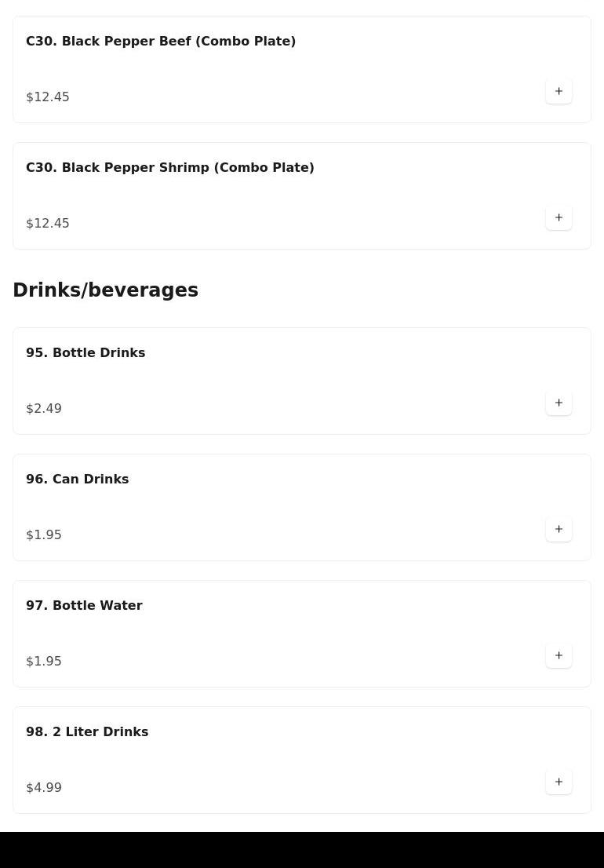604x868 pixels.
Task: Click the $4.99 price of 2 Liter Drinks
Action: tap(44, 788)
